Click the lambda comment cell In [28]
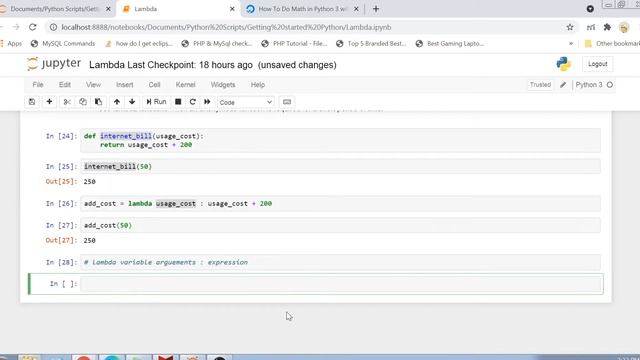 (340, 262)
